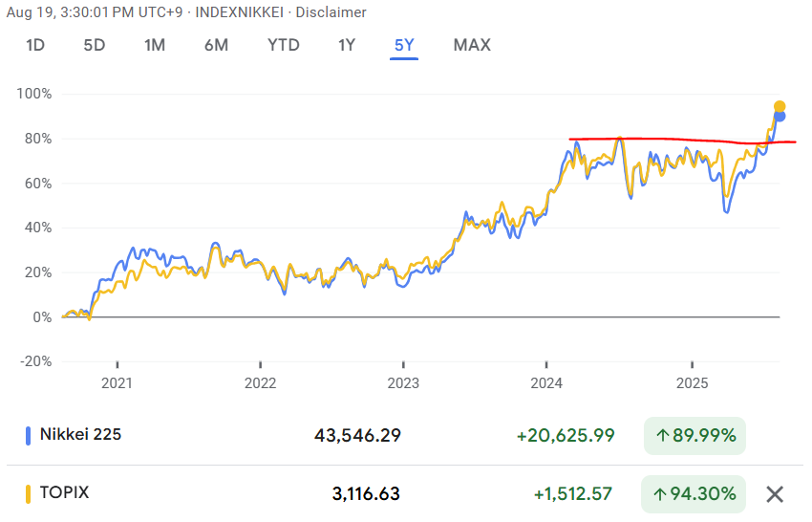Click the 40% y-axis label
Image resolution: width=812 pixels, height=522 pixels.
pyautogui.click(x=38, y=228)
